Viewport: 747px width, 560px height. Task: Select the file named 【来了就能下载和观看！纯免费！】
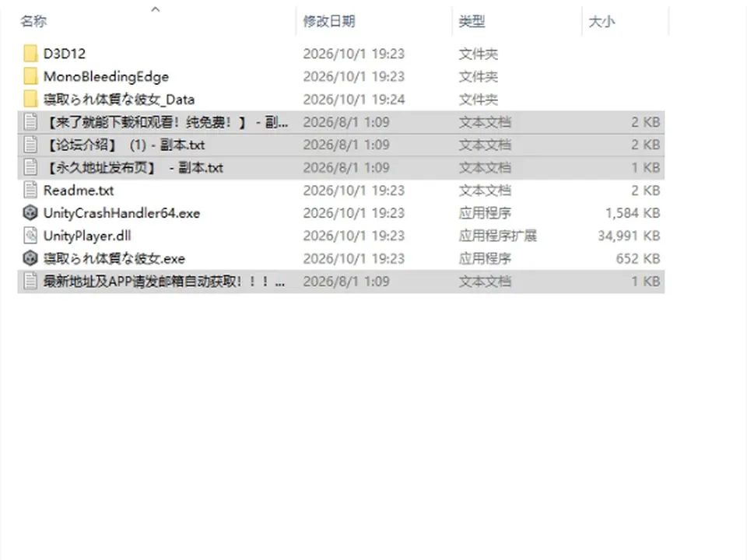(x=166, y=122)
